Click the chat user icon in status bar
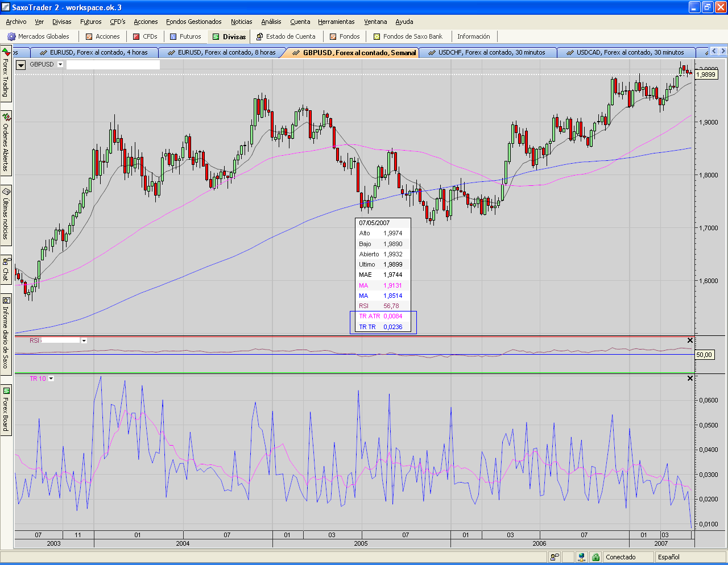The width and height of the screenshot is (728, 565). [x=554, y=557]
